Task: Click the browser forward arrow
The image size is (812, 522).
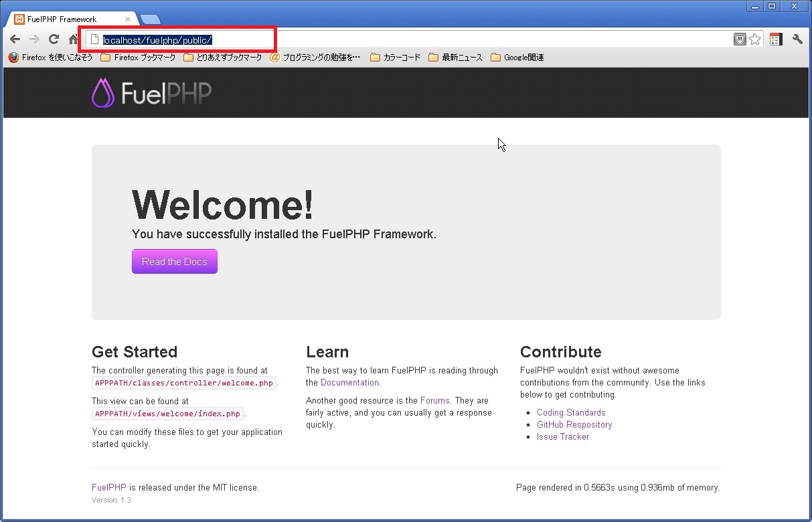Action: 35,39
